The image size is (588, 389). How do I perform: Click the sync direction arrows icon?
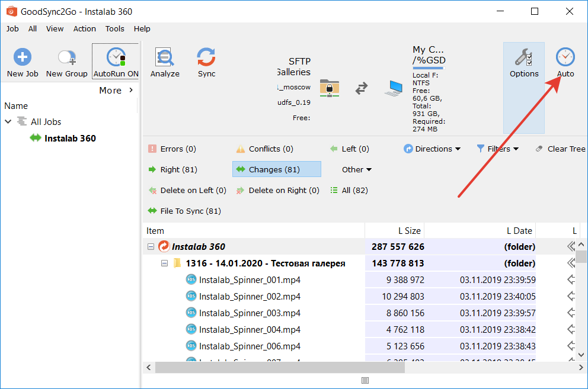point(362,88)
